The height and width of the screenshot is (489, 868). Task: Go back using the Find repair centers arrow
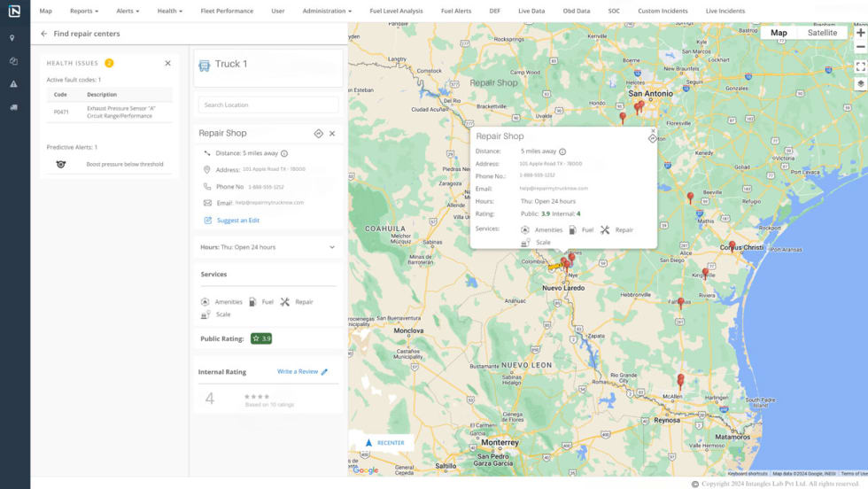[44, 34]
